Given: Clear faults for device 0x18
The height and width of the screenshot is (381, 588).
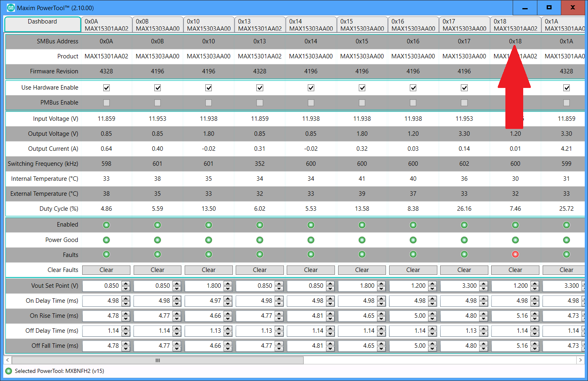Looking at the screenshot, I should pos(515,270).
